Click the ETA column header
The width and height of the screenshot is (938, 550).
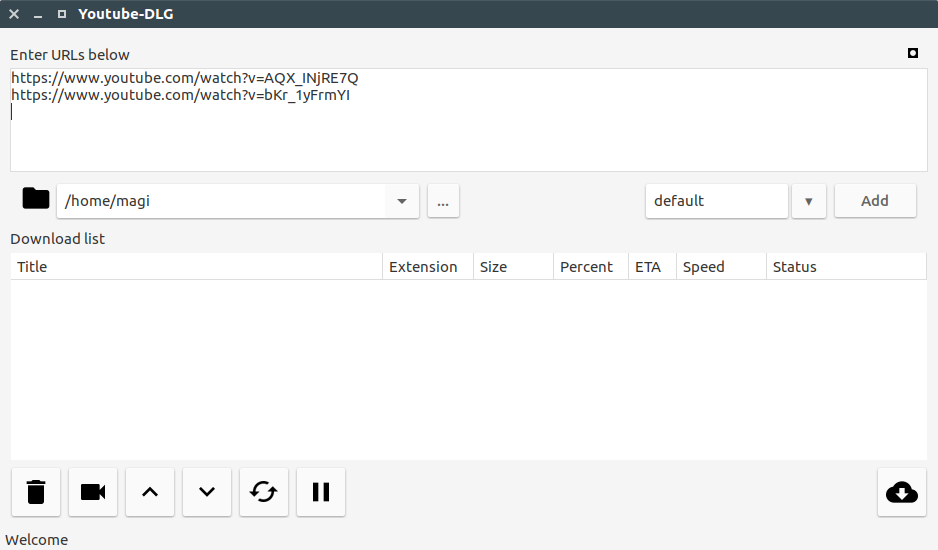(652, 267)
